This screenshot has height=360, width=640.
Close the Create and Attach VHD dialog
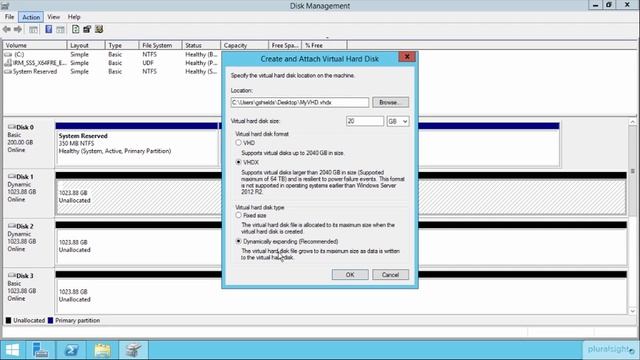click(x=407, y=57)
